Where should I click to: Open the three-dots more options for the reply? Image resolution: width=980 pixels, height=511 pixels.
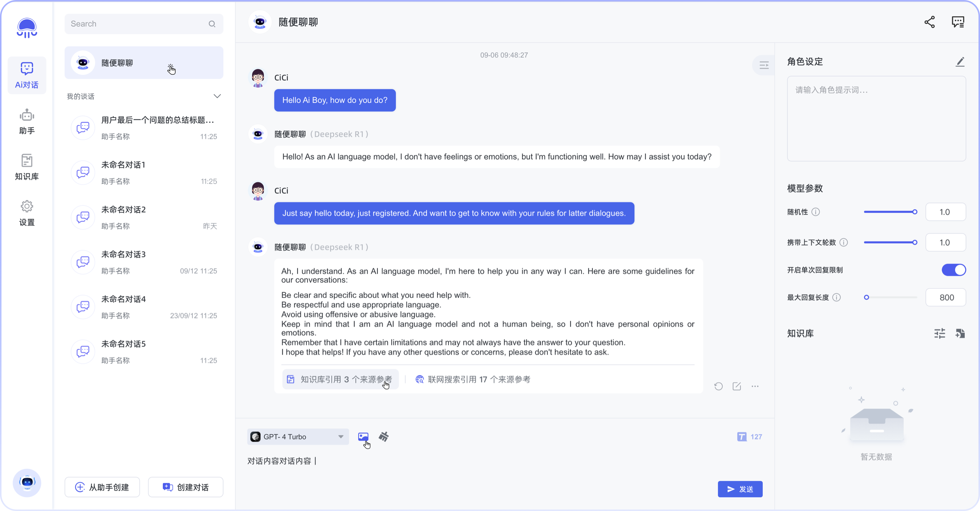[755, 387]
